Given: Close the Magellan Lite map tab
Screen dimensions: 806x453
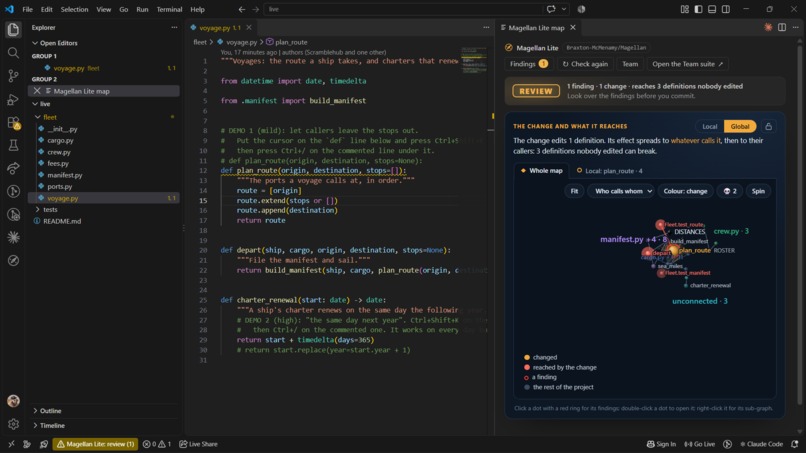Looking at the screenshot, I should 573,27.
